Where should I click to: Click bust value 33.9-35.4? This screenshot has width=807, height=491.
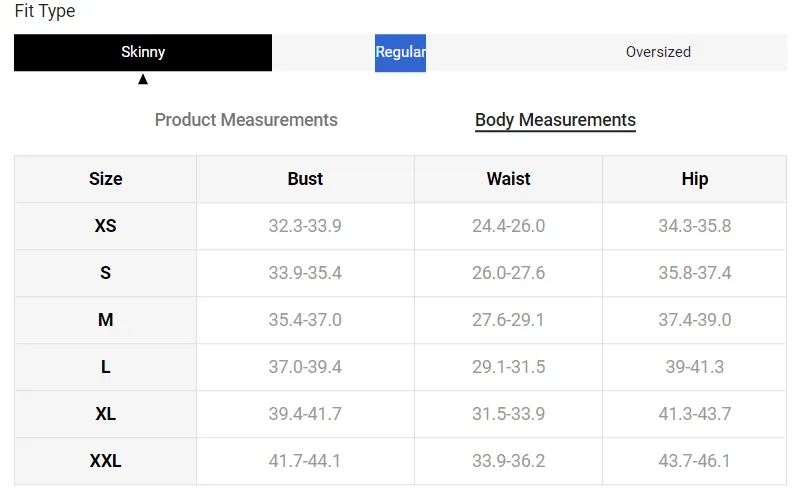[x=305, y=273]
